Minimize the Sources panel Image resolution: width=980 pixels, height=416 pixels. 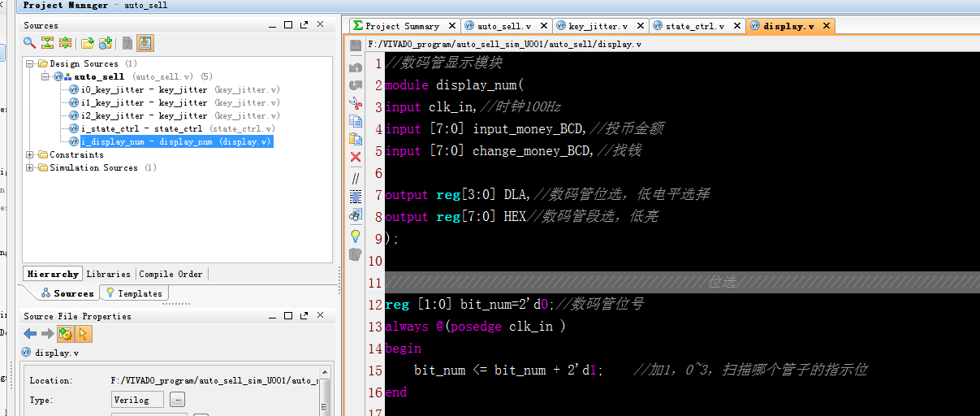pyautogui.click(x=272, y=25)
